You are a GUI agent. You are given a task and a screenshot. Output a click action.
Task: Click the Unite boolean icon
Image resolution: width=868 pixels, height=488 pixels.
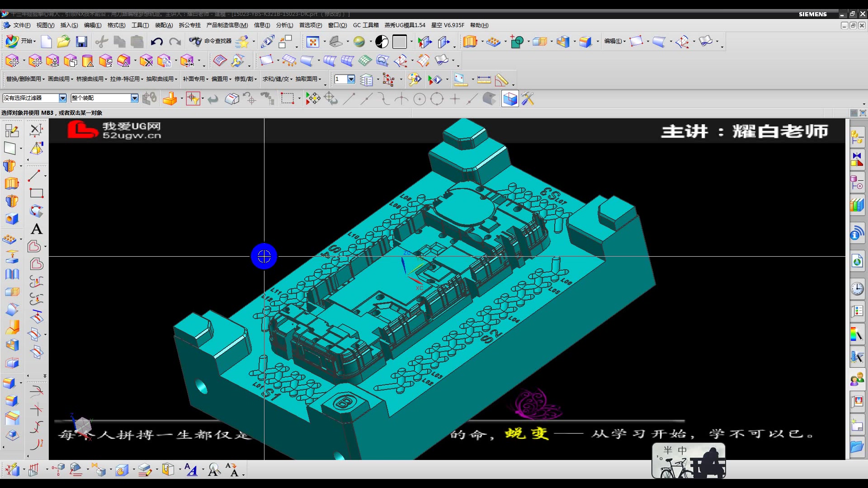tap(517, 42)
